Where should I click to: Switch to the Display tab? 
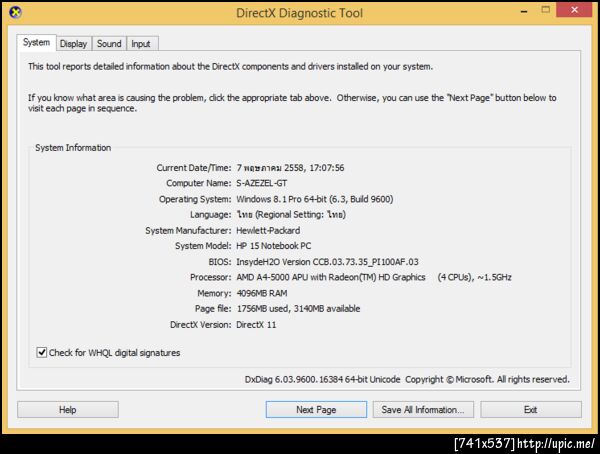coord(73,44)
